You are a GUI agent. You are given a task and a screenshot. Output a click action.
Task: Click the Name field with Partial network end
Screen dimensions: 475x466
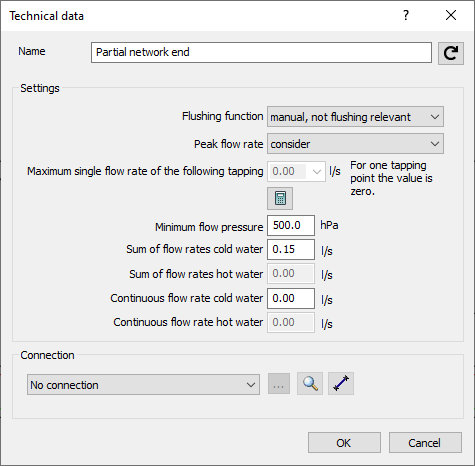coord(261,52)
